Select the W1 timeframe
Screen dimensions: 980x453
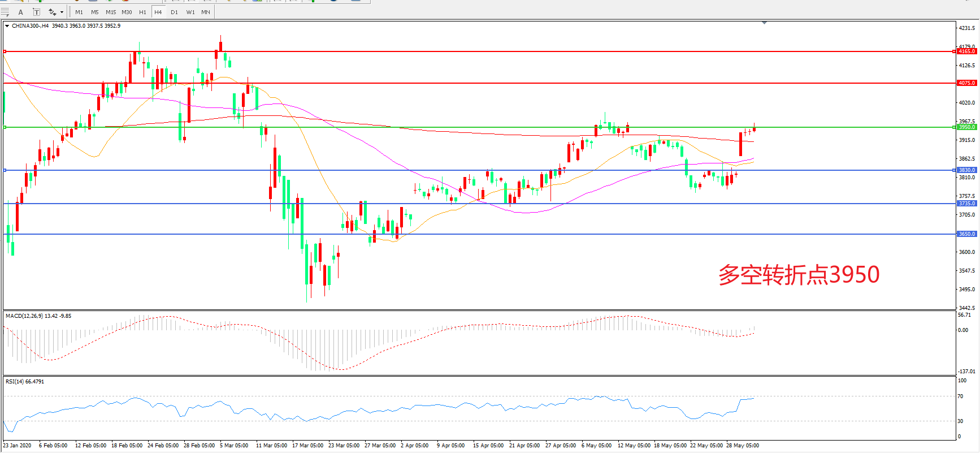click(190, 12)
